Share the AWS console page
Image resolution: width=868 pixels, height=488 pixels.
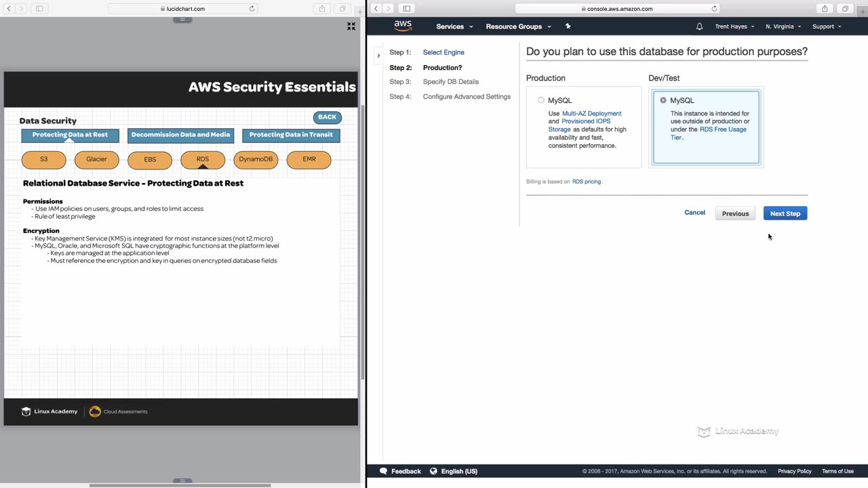pos(825,9)
